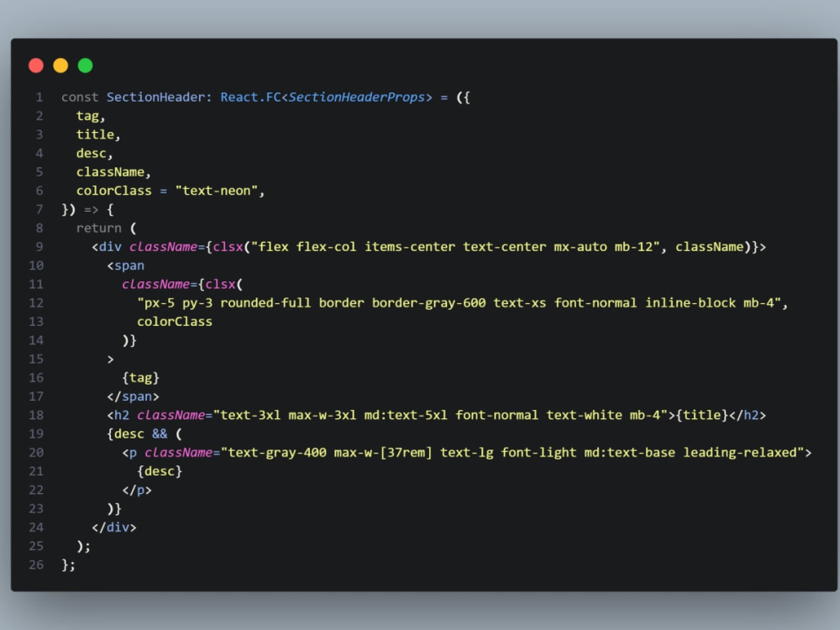The image size is (840, 630).
Task: Click line number 12 in gutter
Action: click(36, 303)
